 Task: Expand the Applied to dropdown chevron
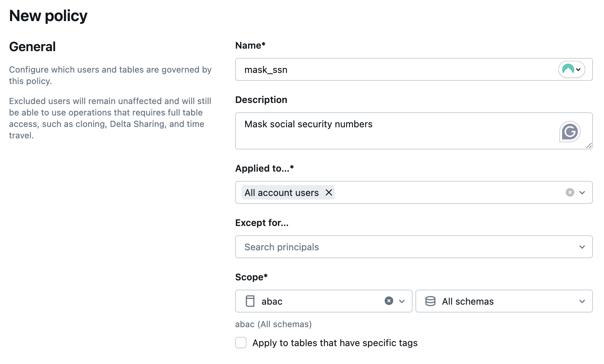click(x=582, y=193)
